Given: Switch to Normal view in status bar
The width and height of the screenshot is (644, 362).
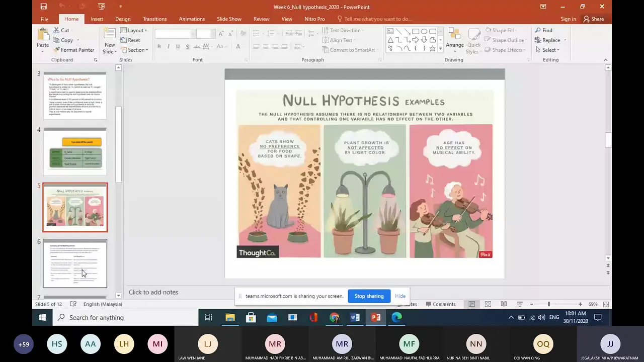Looking at the screenshot, I should click(x=471, y=304).
